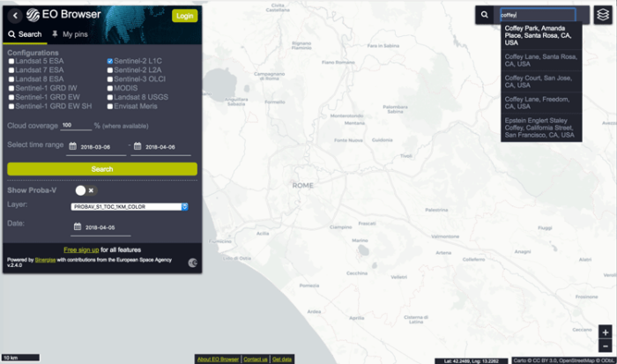
Task: Zoom in with the plus button
Action: point(606,332)
